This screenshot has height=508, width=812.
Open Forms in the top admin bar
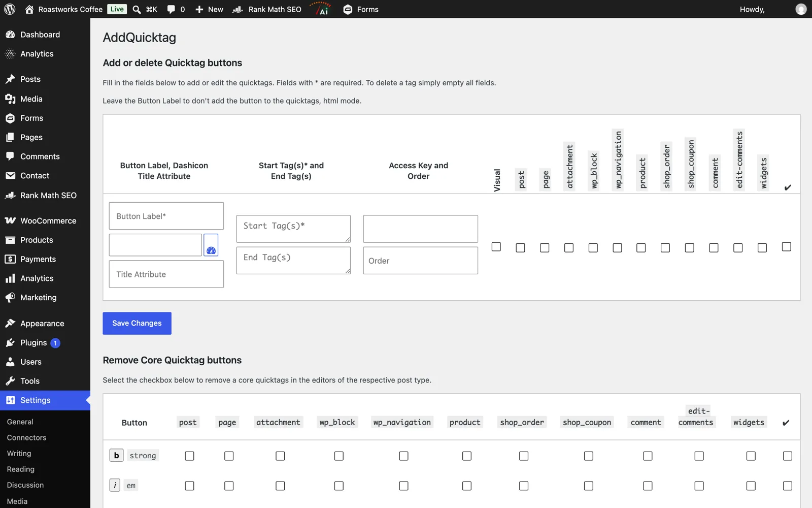pyautogui.click(x=361, y=9)
